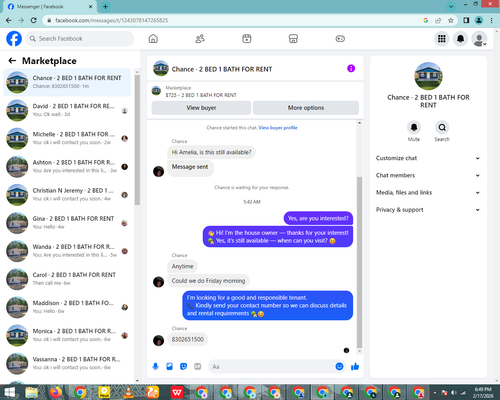Viewport: 500px width, 400px height.
Task: Mute the conversation with bell icon
Action: click(x=414, y=127)
